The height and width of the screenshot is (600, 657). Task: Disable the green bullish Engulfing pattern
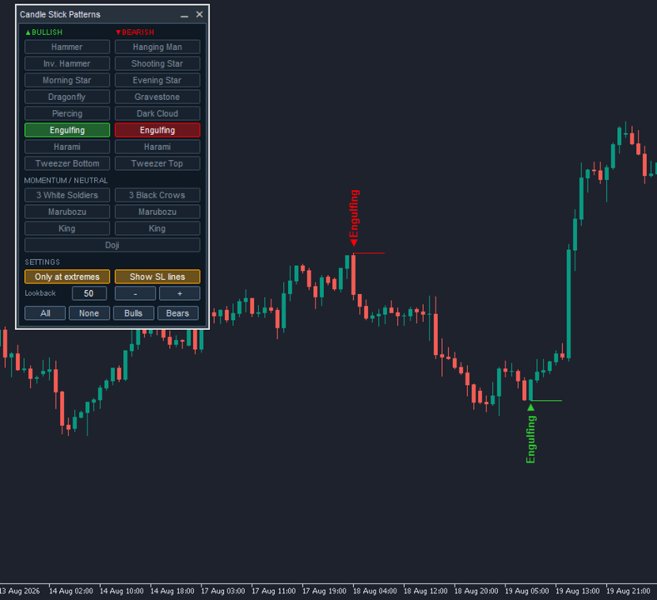(67, 130)
